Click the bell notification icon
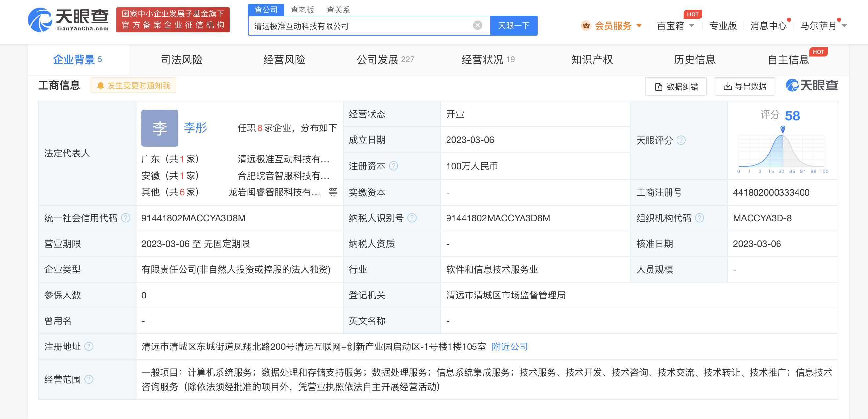The image size is (868, 419). (x=100, y=86)
